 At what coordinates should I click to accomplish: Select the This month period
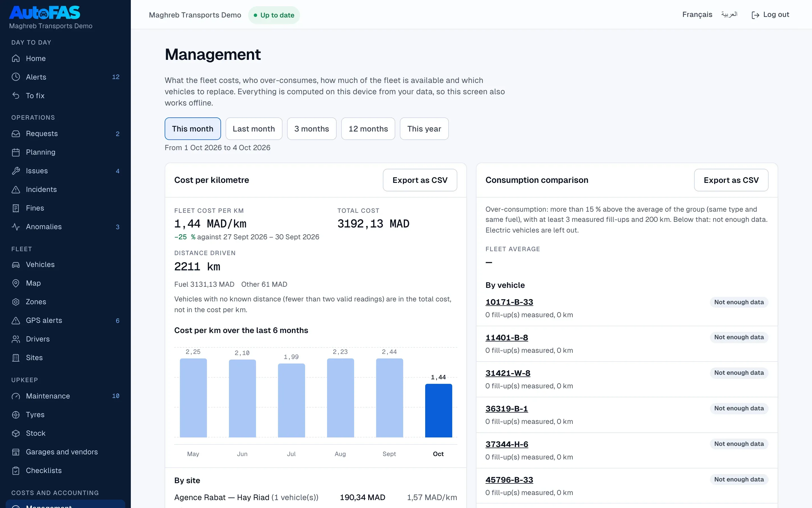point(193,129)
